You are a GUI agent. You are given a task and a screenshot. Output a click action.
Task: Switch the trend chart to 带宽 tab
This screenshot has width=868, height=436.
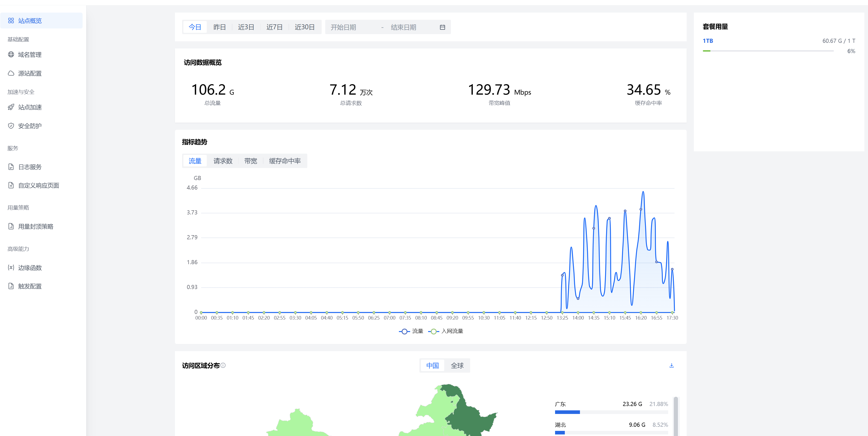pos(250,161)
